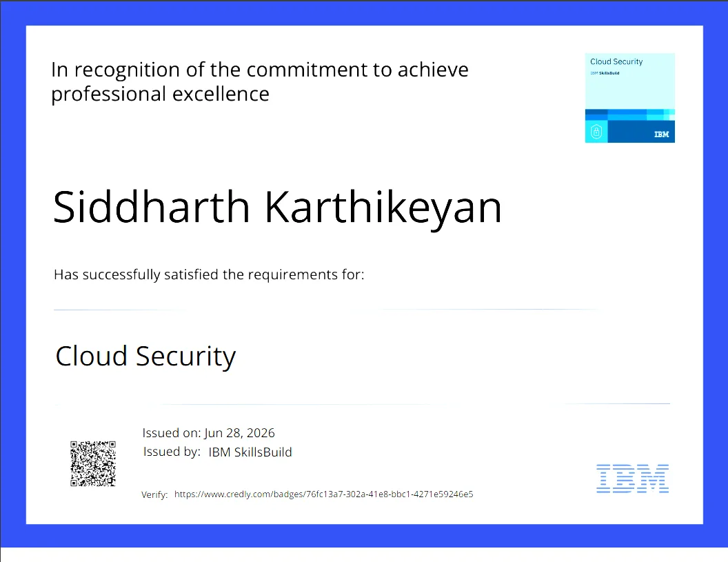This screenshot has width=728, height=562.
Task: Click the 'Issued by:' label
Action: (x=172, y=452)
